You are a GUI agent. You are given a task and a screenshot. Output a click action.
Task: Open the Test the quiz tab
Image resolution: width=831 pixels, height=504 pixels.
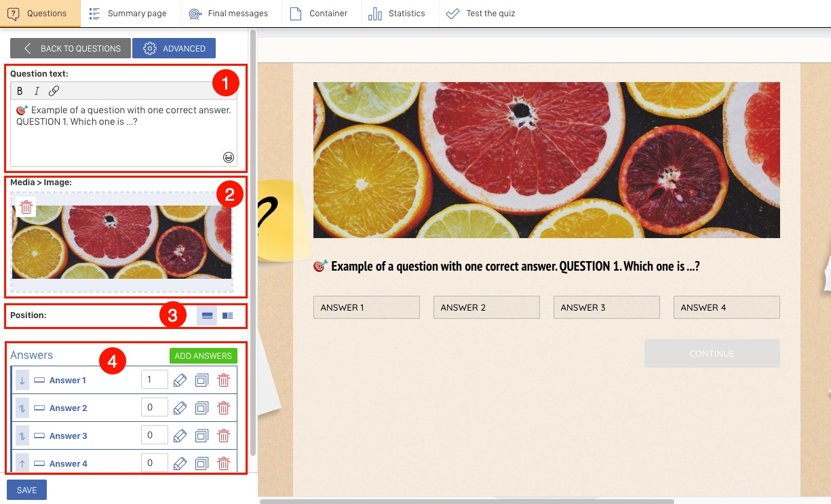[481, 13]
